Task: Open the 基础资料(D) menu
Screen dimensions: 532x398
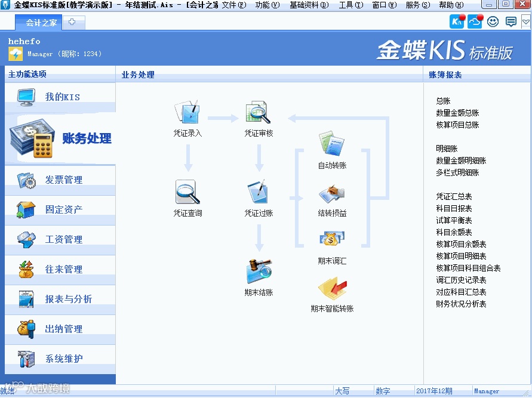Action: pos(309,5)
